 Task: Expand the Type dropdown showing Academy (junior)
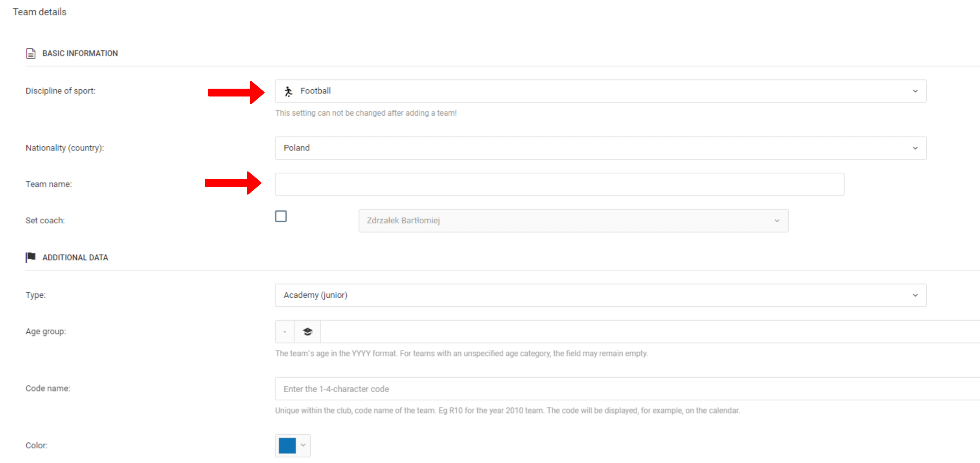(570, 295)
